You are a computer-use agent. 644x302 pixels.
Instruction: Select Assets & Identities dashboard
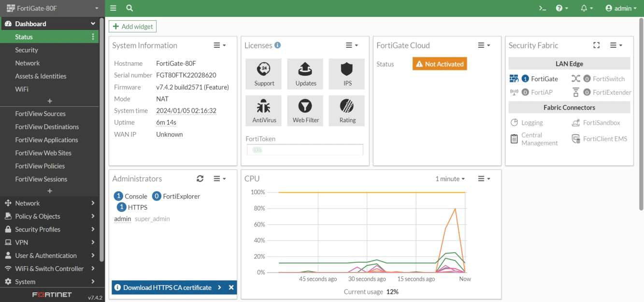click(41, 76)
